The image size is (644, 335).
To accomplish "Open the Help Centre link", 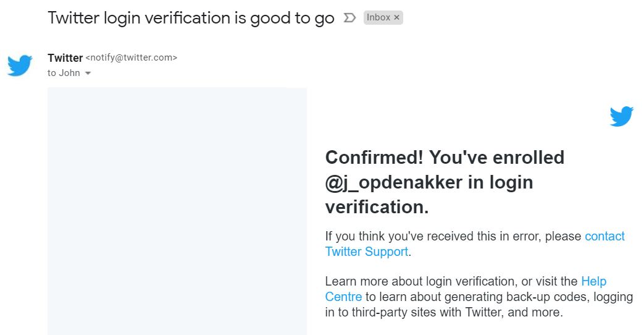I will tap(593, 281).
